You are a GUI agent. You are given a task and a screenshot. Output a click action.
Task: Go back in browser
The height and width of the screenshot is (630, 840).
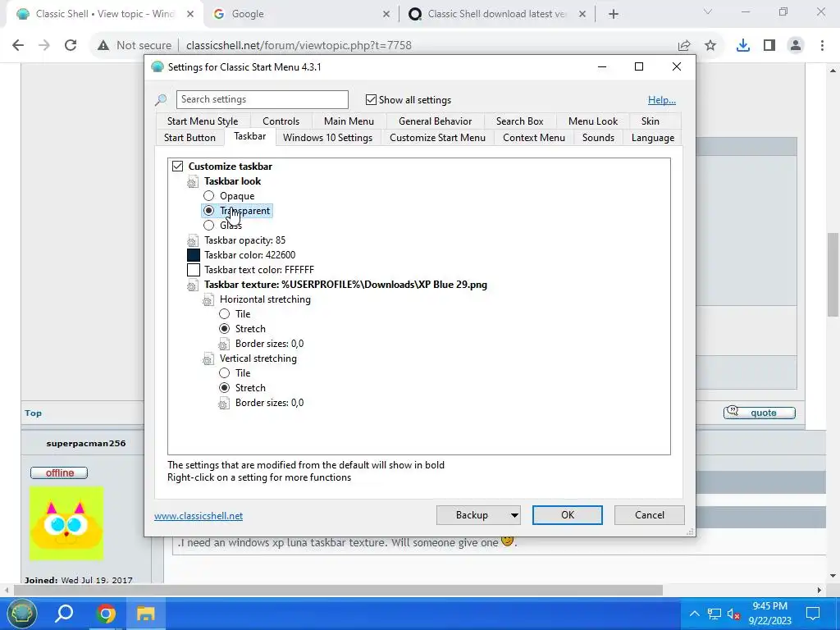[x=18, y=46]
